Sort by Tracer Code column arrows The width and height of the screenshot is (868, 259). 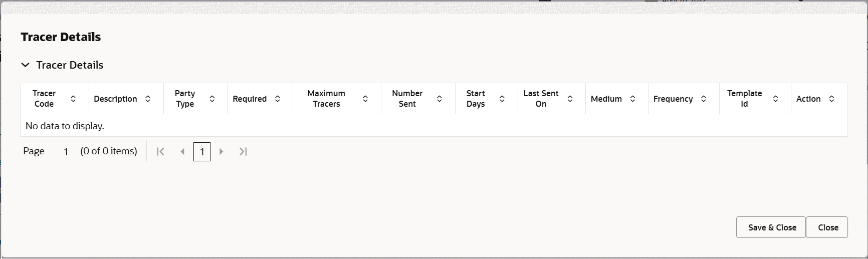(x=73, y=99)
